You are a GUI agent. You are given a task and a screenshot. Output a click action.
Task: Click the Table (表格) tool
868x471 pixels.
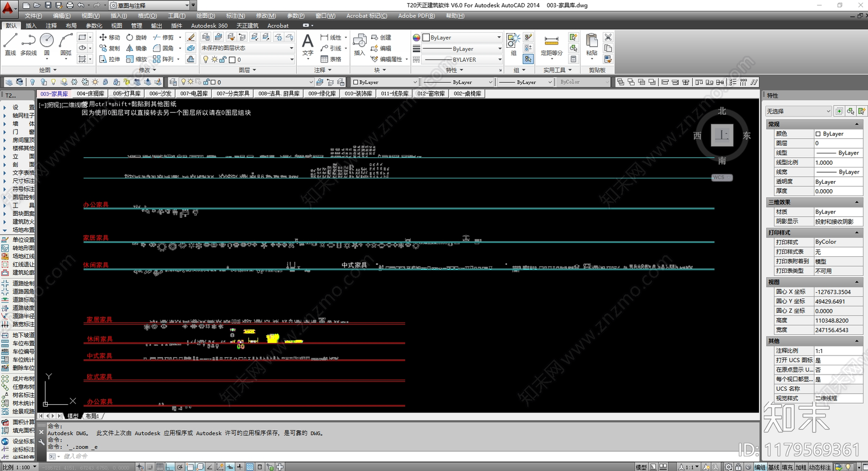(331, 59)
